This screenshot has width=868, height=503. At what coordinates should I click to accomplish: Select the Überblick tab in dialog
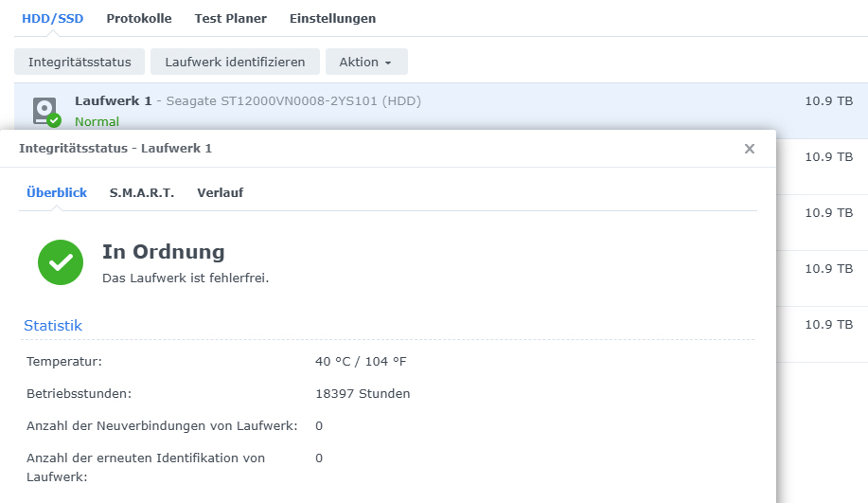pyautogui.click(x=57, y=192)
